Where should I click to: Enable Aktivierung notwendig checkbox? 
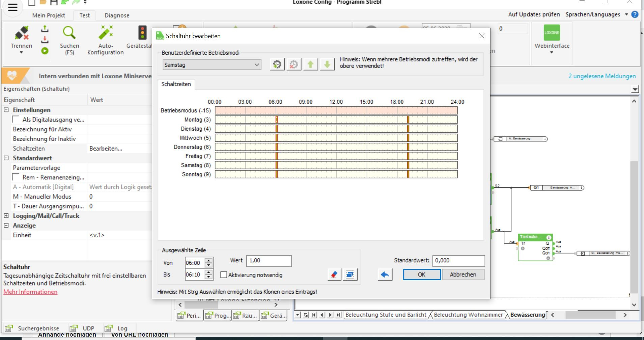tap(224, 275)
